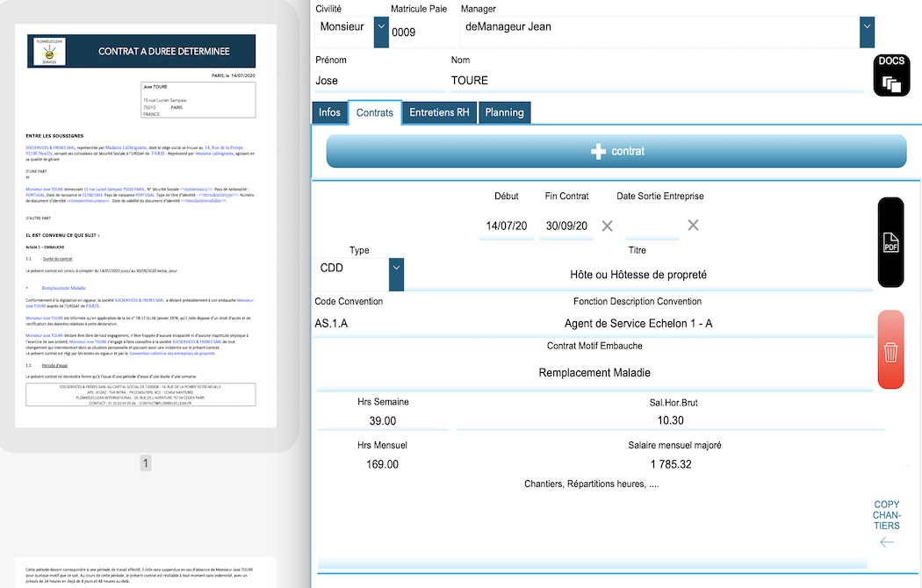Click the plus contrat button
Image resolution: width=922 pixels, height=588 pixels.
(616, 151)
